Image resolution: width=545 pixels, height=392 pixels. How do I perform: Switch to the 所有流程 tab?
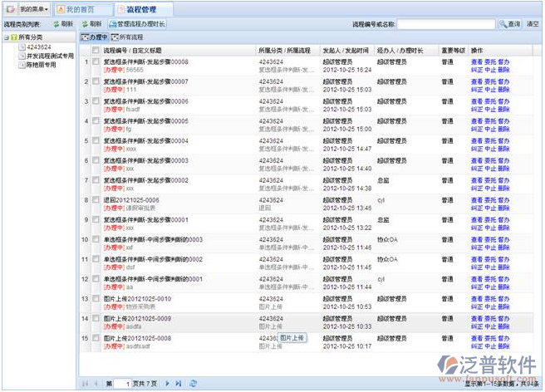(128, 38)
